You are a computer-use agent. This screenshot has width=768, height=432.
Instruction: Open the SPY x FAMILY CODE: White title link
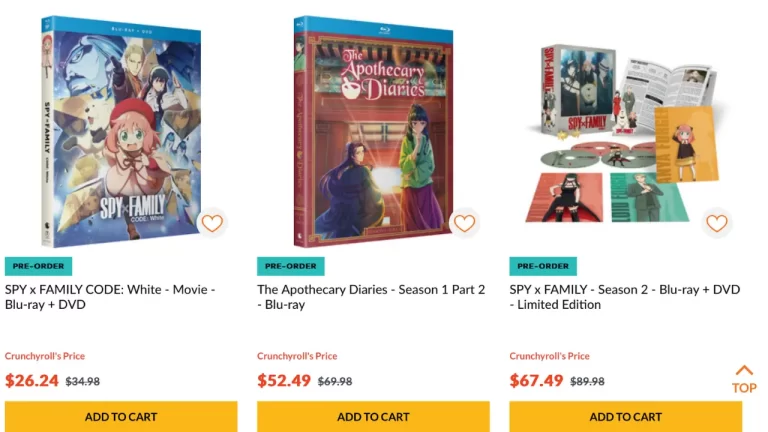(110, 297)
